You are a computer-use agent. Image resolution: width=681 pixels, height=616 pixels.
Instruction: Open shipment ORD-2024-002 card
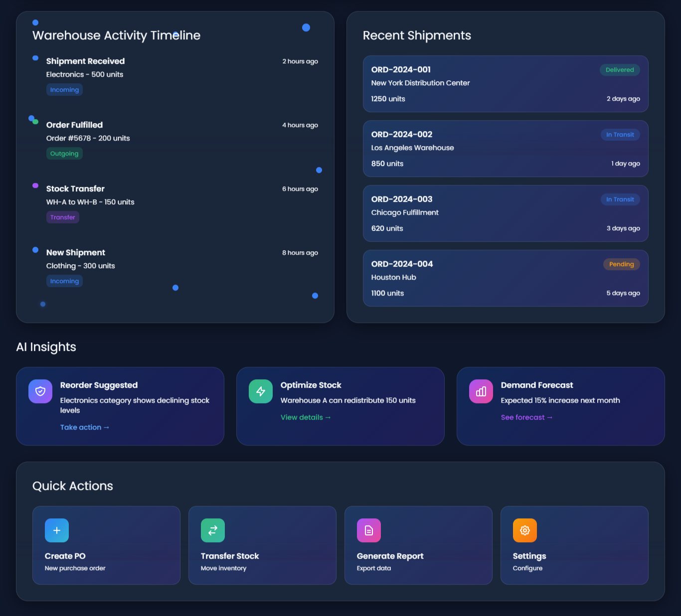pyautogui.click(x=506, y=149)
